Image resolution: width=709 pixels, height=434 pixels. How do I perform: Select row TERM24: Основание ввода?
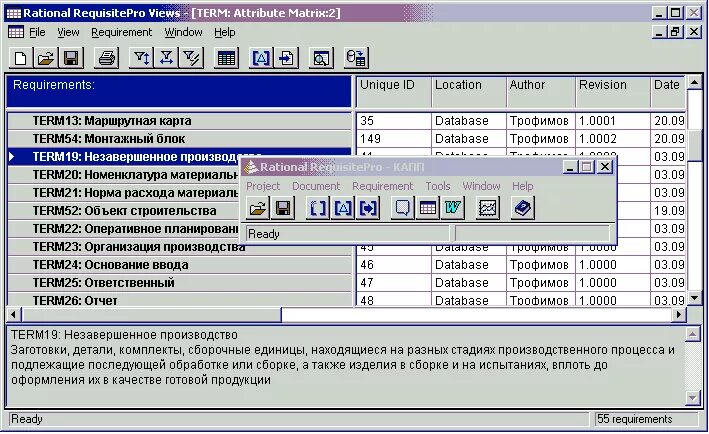(x=180, y=265)
